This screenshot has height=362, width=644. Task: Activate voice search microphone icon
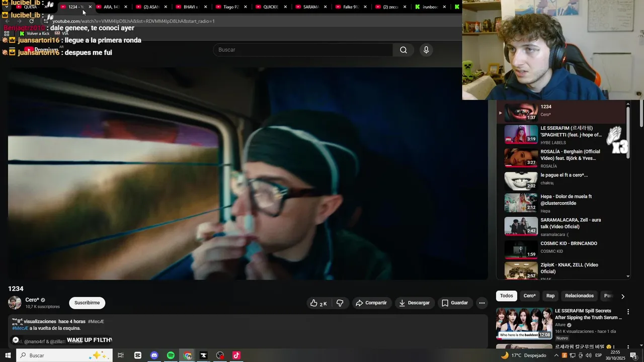click(x=426, y=50)
